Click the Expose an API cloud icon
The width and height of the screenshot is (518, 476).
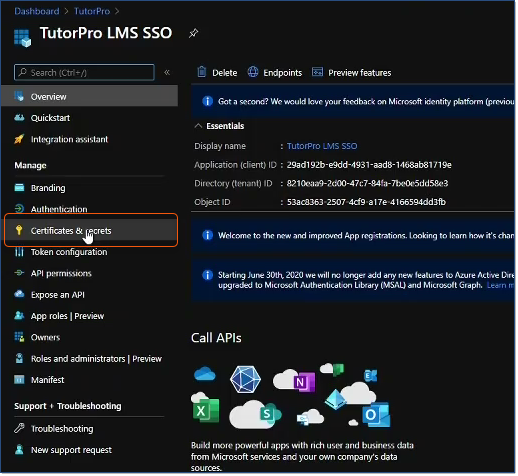pyautogui.click(x=19, y=294)
